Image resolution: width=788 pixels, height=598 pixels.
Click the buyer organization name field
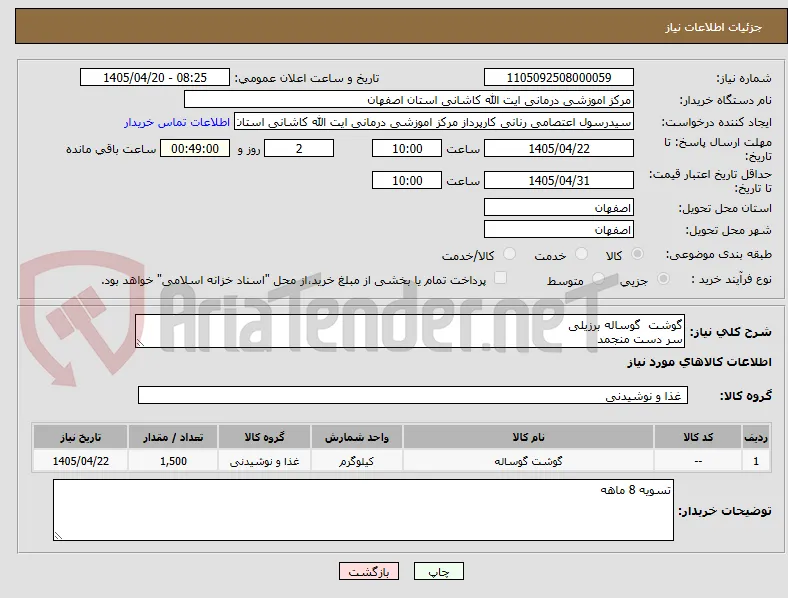click(x=409, y=99)
